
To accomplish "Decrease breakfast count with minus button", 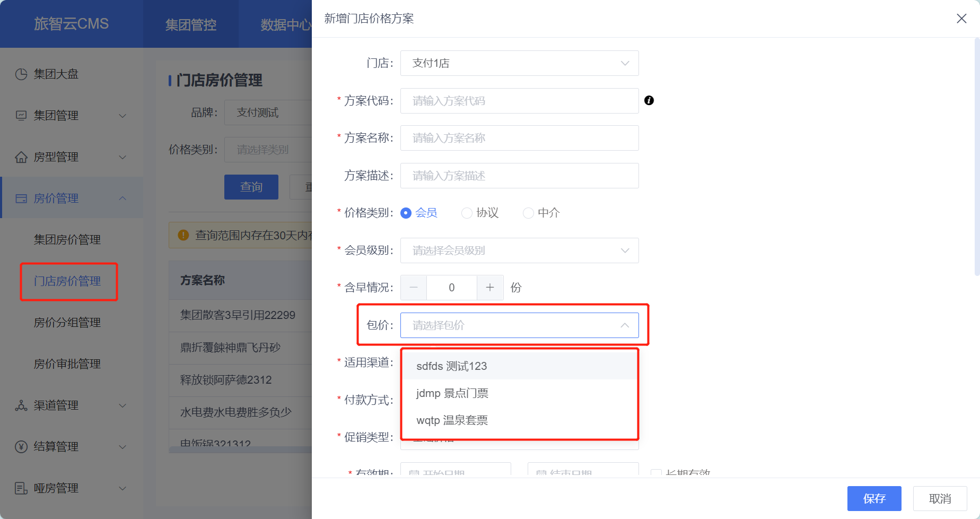I will [x=414, y=288].
